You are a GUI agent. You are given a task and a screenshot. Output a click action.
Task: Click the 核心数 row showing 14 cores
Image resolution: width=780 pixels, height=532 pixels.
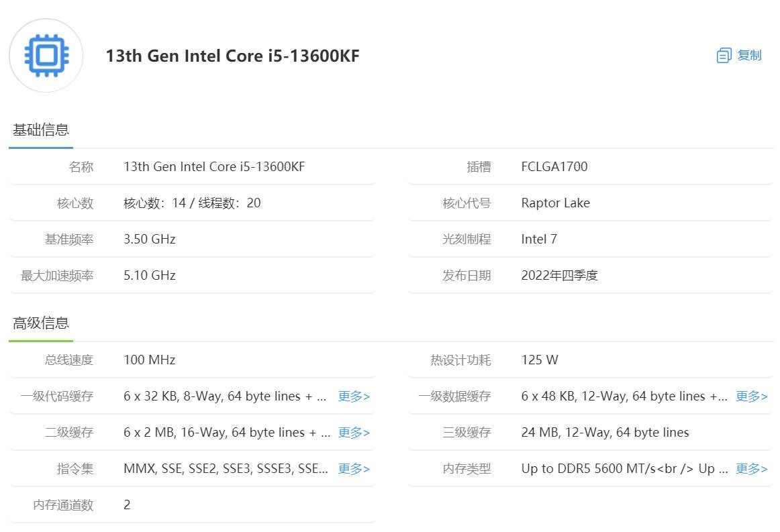point(192,203)
